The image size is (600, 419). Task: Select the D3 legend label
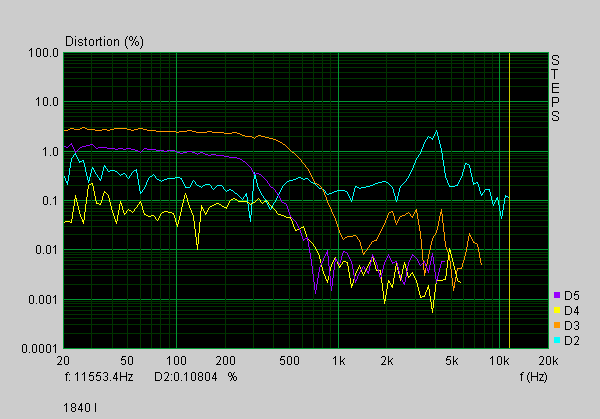572,326
